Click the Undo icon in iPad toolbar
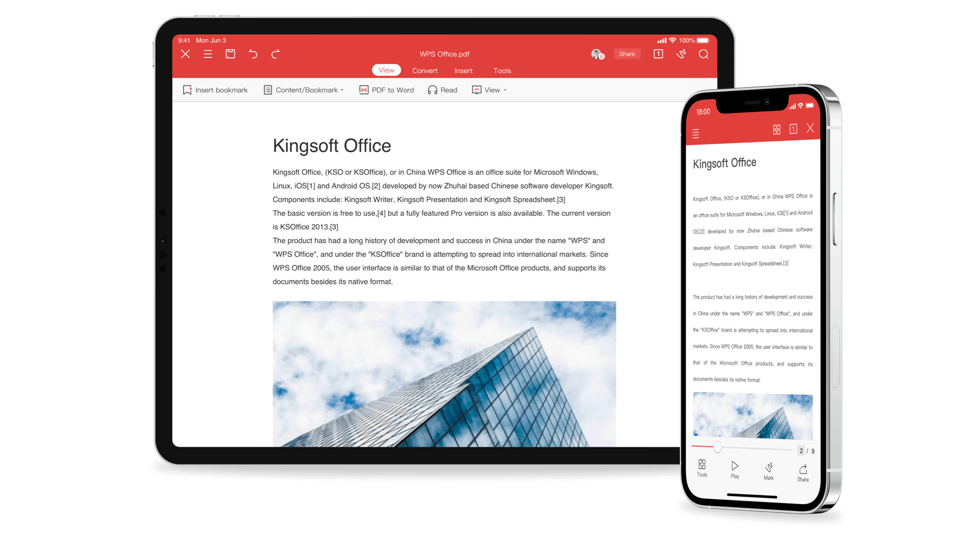 click(x=254, y=54)
